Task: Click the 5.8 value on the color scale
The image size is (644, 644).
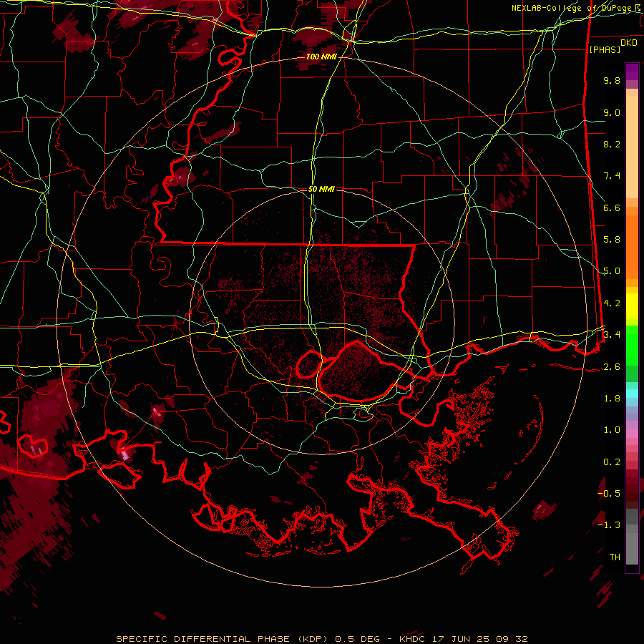Action: pyautogui.click(x=612, y=240)
